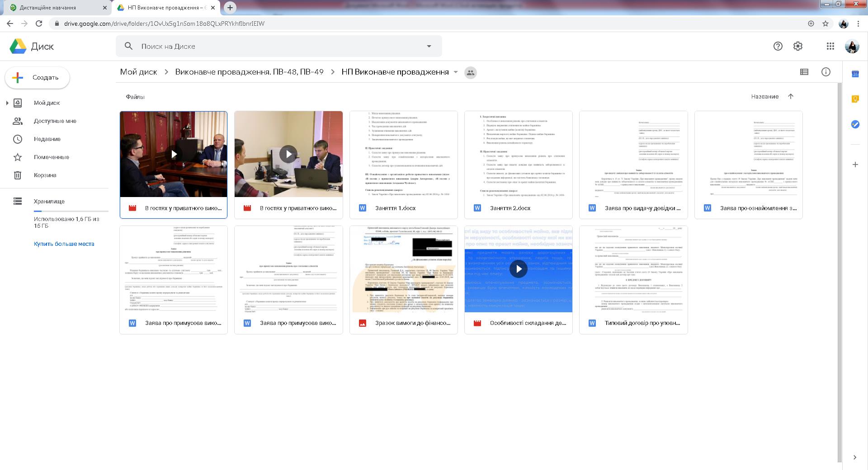
Task: Click Word icon of Заняття 1.docx
Action: point(362,208)
